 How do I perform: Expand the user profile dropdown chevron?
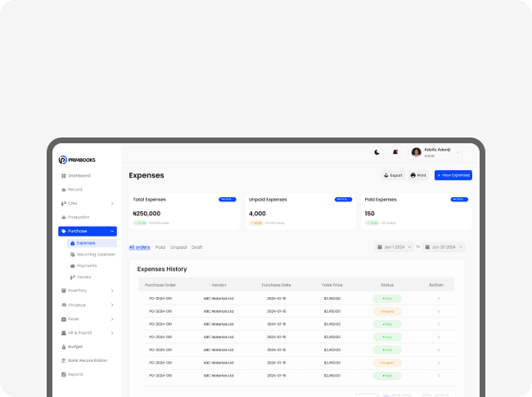pyautogui.click(x=458, y=153)
